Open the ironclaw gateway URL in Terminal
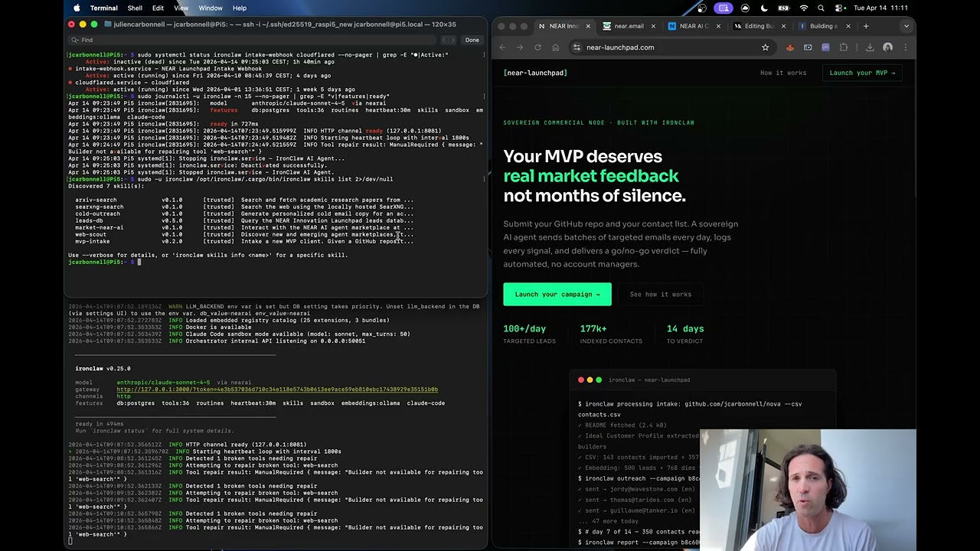This screenshot has height=551, width=980. coord(277,390)
